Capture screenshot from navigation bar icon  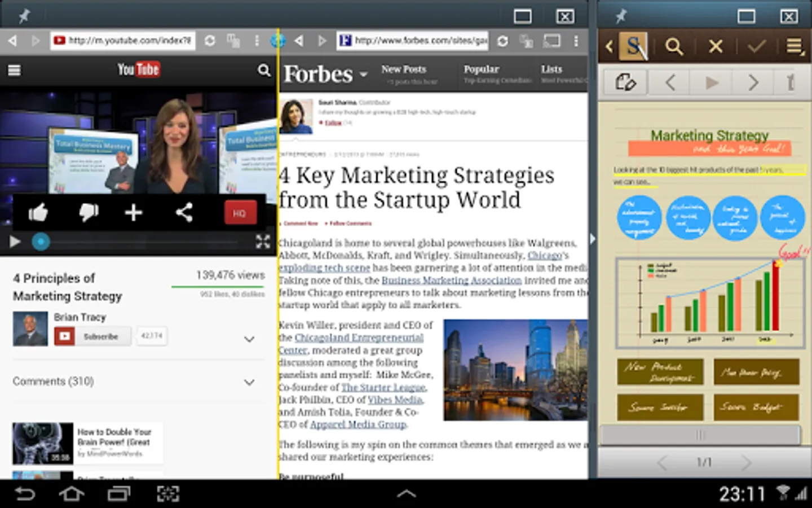tap(167, 494)
